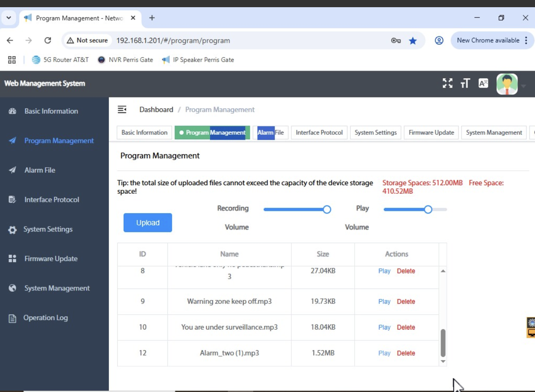Click the Size column header

(x=323, y=254)
